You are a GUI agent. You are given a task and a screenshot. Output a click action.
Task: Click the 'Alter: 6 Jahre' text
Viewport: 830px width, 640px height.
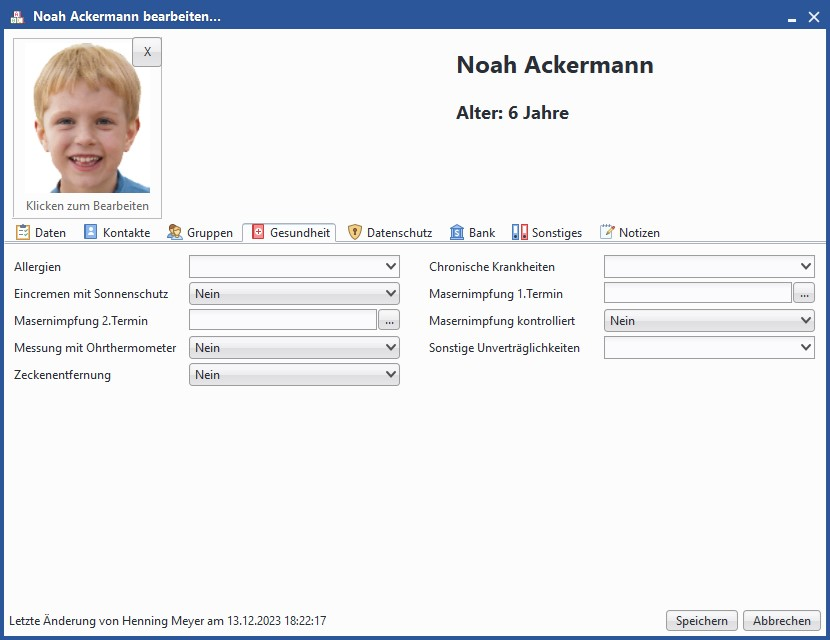(x=512, y=113)
